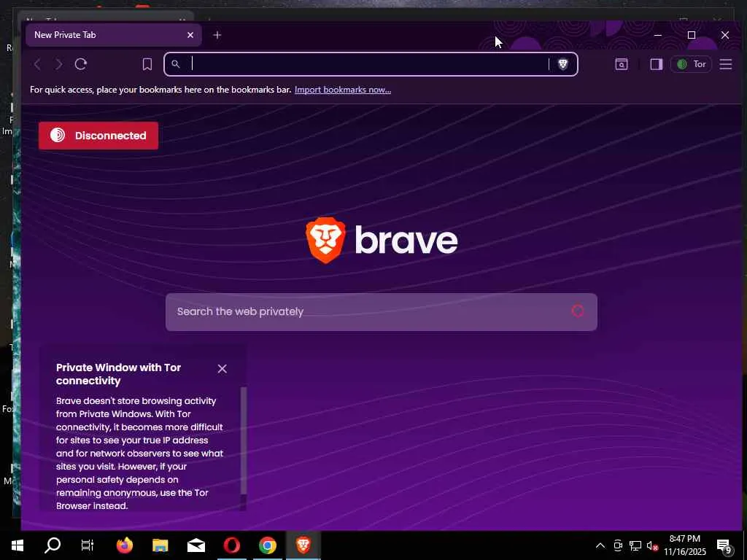Click the network tray icon

tap(635, 545)
